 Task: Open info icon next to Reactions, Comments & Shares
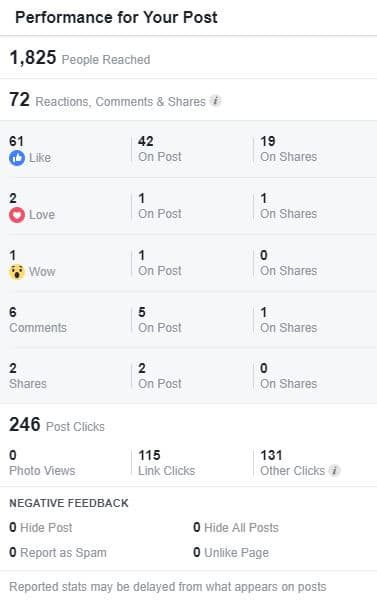pos(216,101)
